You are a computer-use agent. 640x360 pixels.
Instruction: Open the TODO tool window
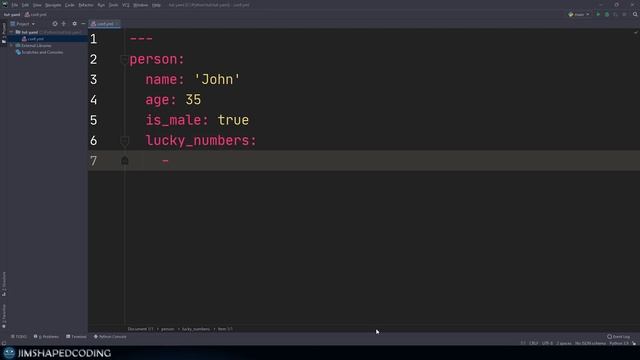pyautogui.click(x=19, y=337)
